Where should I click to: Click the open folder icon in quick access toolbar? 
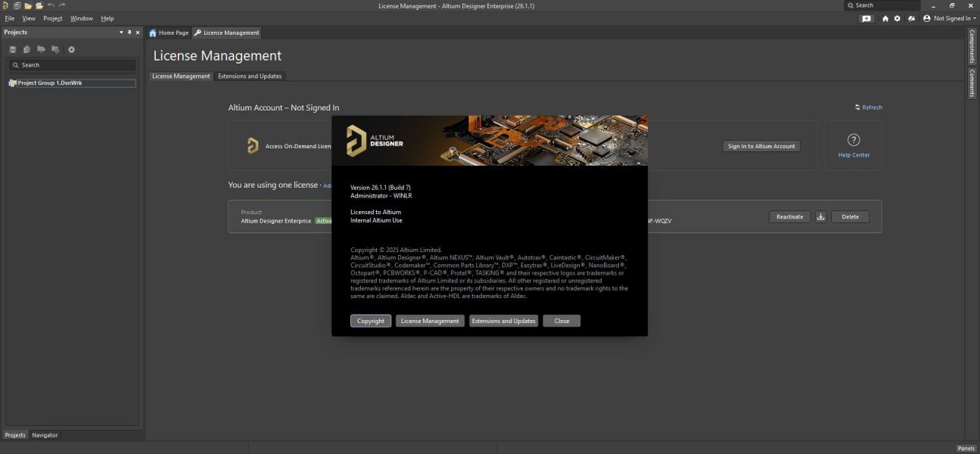(28, 5)
